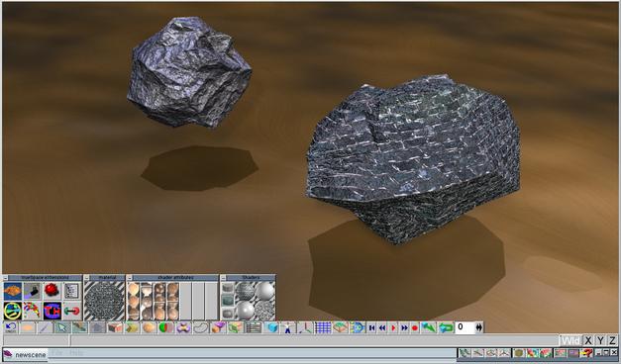This screenshot has width=621, height=364.
Task: Collapse the material panel
Action: 87,278
